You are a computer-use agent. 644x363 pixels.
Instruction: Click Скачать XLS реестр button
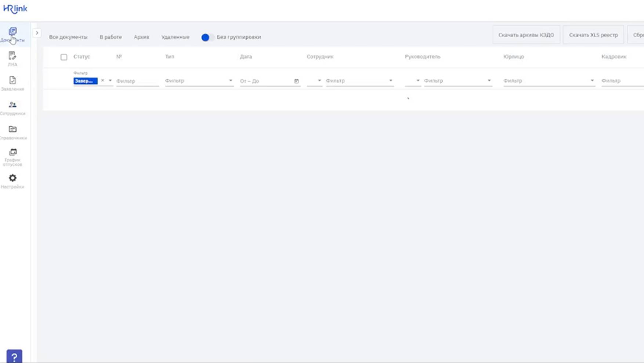click(x=593, y=35)
